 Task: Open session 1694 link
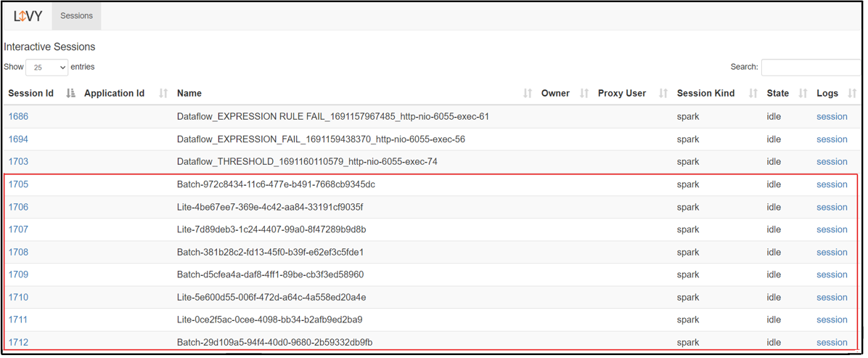pos(18,139)
